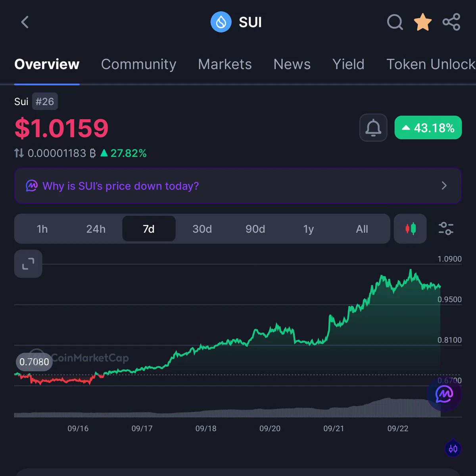Viewport: 476px width, 476px height.
Task: Open Overview tab
Action: [47, 64]
